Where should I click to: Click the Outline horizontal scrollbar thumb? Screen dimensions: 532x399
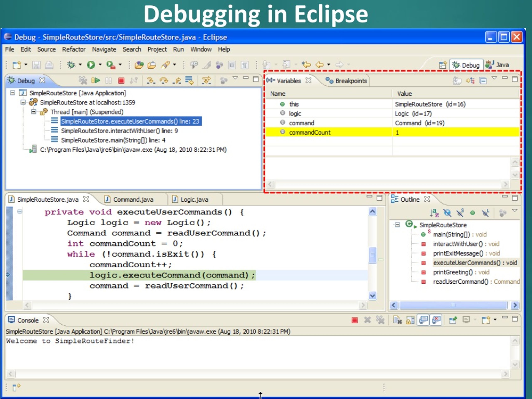[x=453, y=305]
